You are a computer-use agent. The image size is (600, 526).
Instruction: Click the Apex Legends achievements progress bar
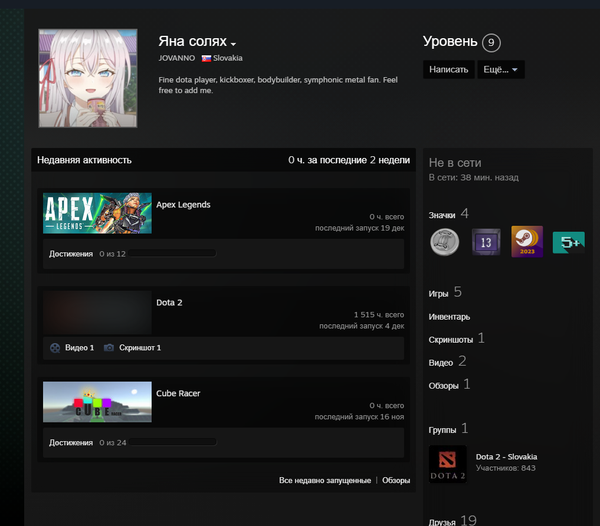click(170, 254)
